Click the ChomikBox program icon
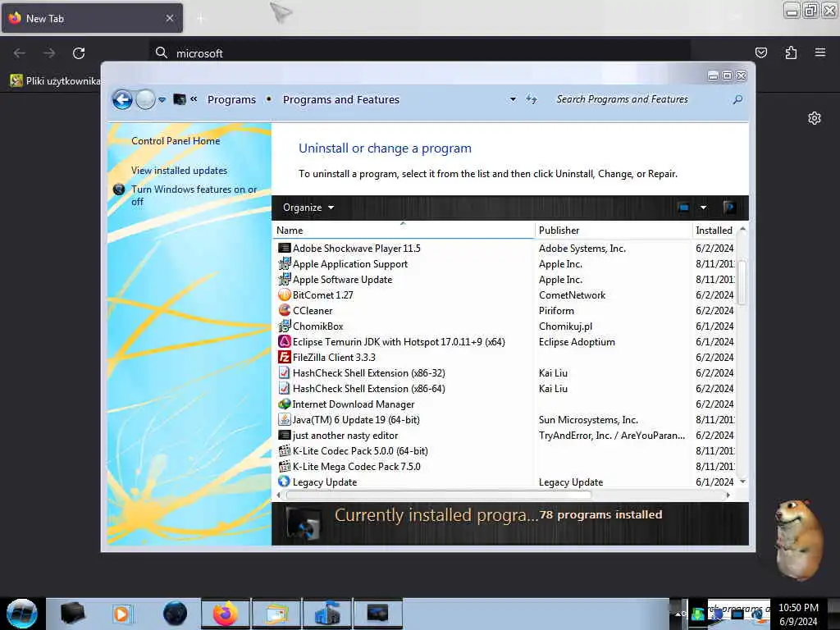The width and height of the screenshot is (840, 630). (284, 326)
